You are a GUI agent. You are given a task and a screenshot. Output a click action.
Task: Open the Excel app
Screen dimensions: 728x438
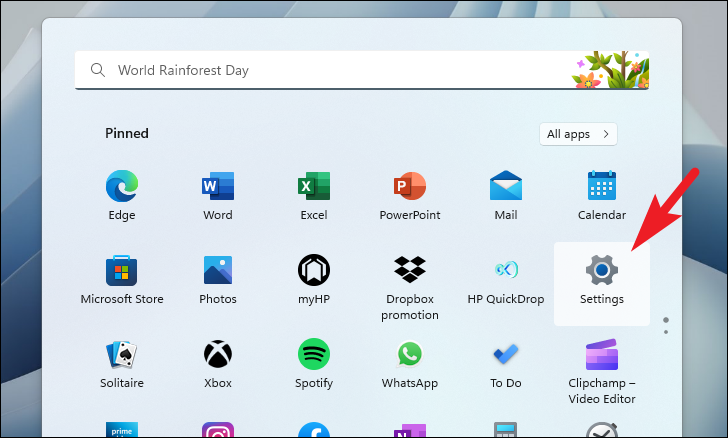314,196
